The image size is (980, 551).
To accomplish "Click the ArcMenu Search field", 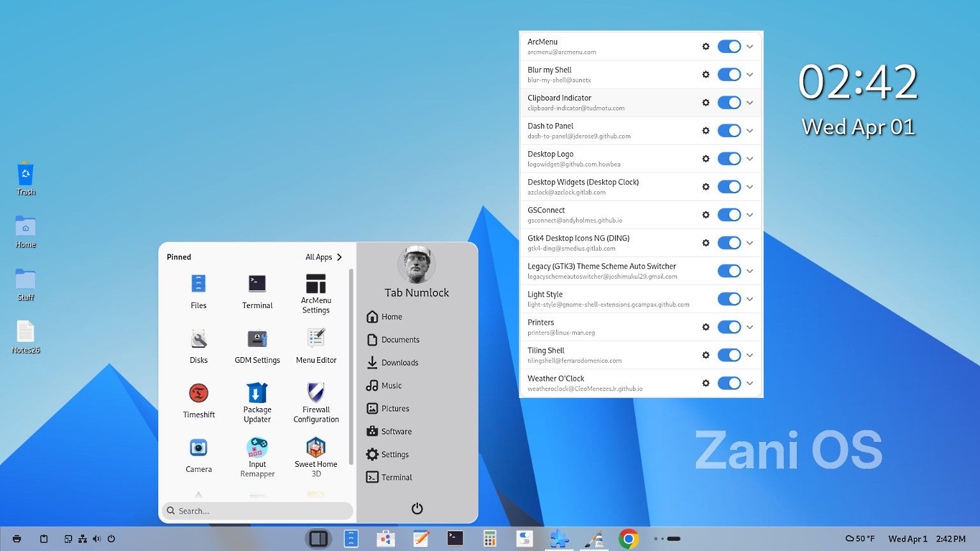I will pyautogui.click(x=258, y=511).
